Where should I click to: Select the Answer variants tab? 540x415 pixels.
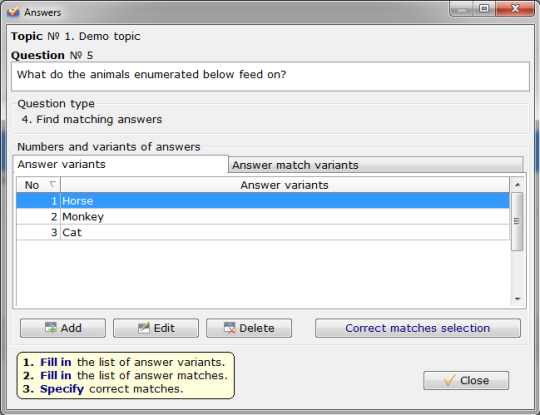(x=121, y=164)
